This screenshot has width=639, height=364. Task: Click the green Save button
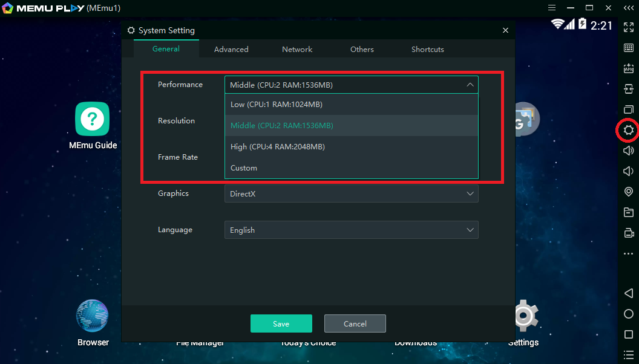point(281,323)
